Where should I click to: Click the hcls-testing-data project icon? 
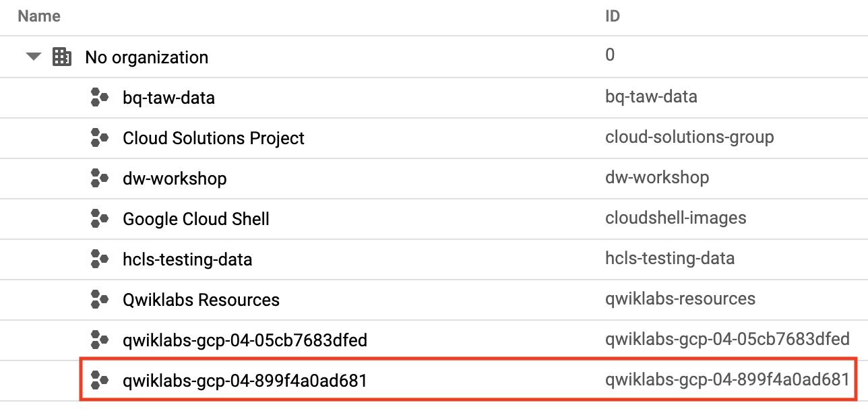tap(100, 259)
